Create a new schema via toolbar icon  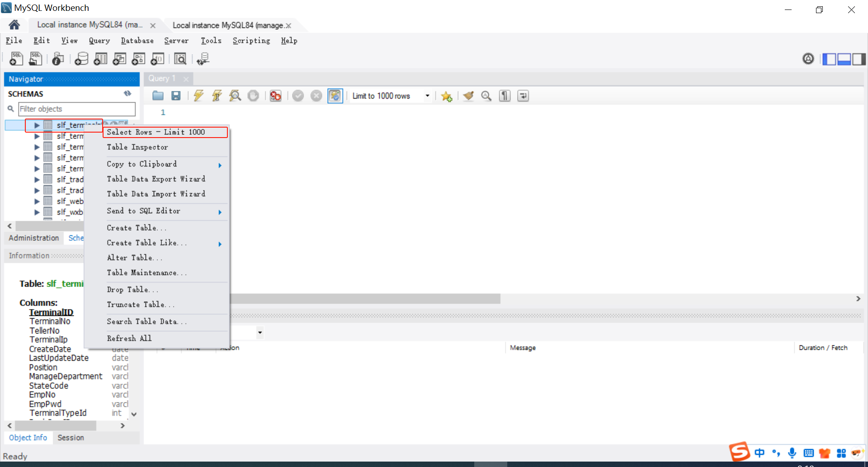(x=81, y=59)
